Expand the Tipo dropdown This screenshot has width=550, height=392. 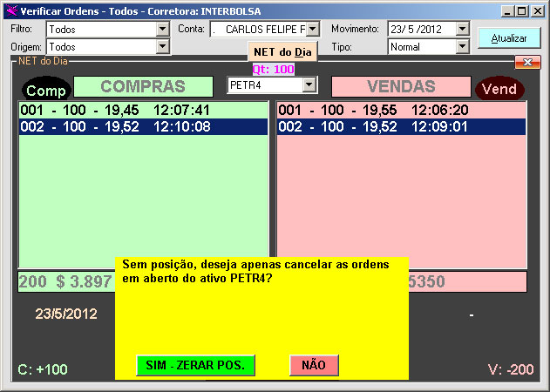[x=462, y=46]
